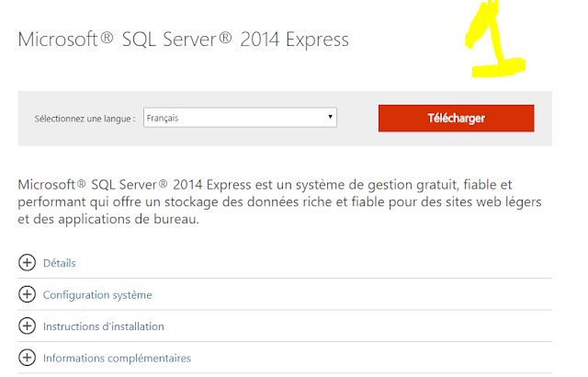Click the red Télécharger button
This screenshot has width=588, height=377.
(456, 119)
